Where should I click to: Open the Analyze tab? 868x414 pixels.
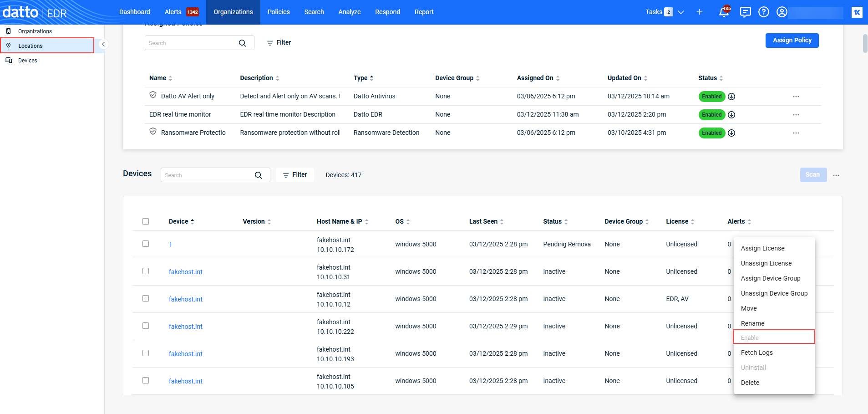350,12
